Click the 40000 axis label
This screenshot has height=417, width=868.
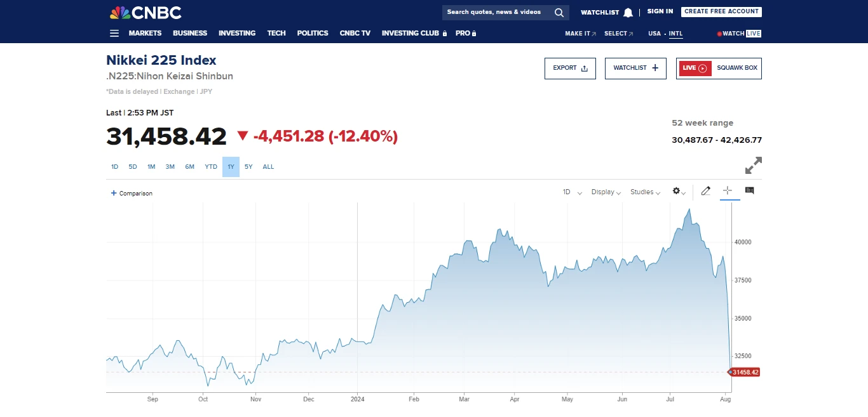[x=743, y=242]
